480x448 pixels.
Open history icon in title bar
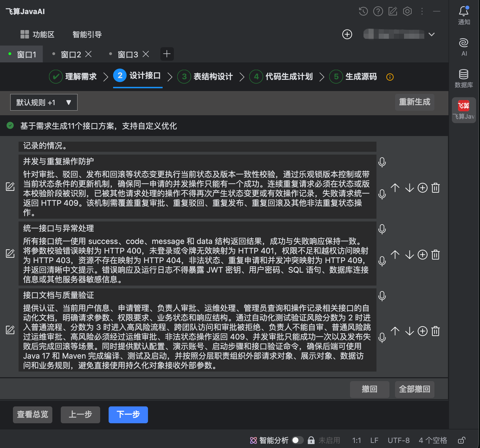tap(363, 11)
